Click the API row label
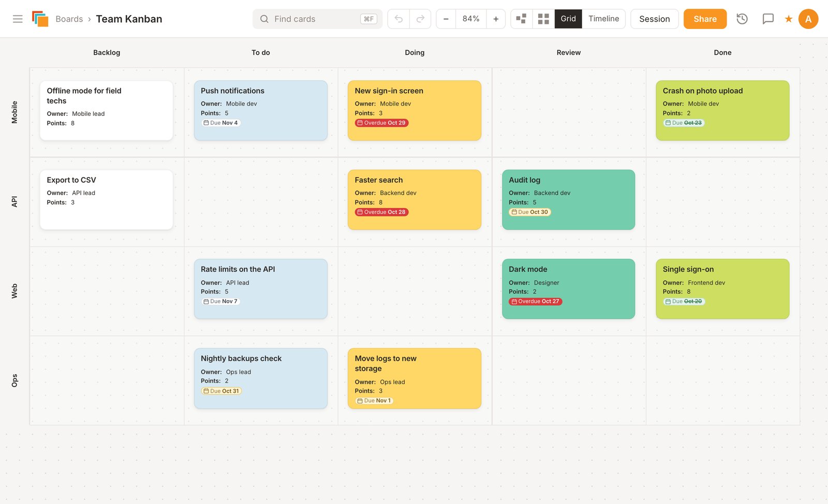828x504 pixels. click(x=14, y=202)
